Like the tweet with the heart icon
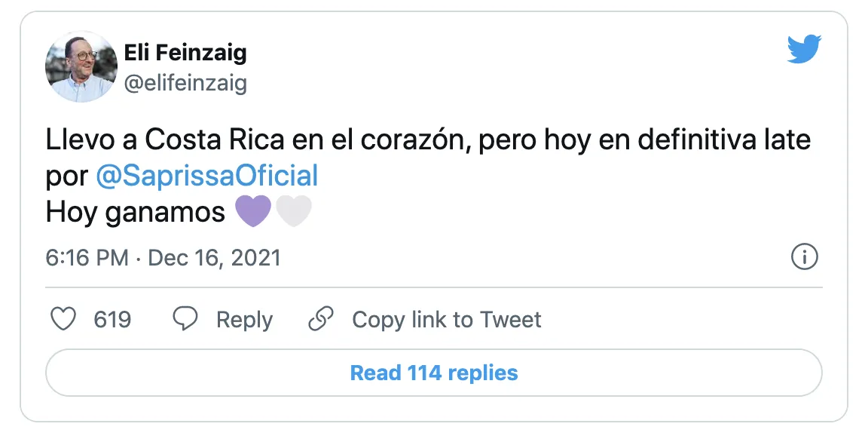The width and height of the screenshot is (868, 439). click(x=63, y=319)
